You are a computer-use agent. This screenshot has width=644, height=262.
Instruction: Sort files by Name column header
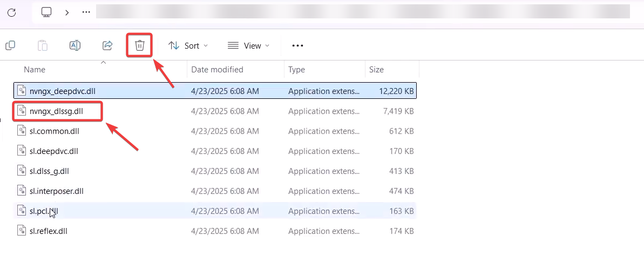click(x=35, y=70)
